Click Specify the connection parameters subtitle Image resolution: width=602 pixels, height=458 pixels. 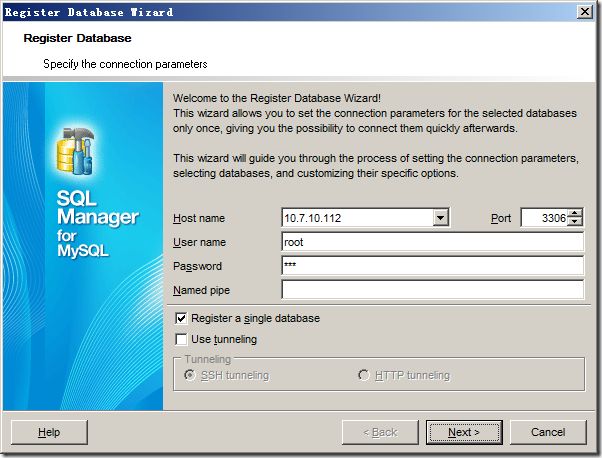click(125, 64)
